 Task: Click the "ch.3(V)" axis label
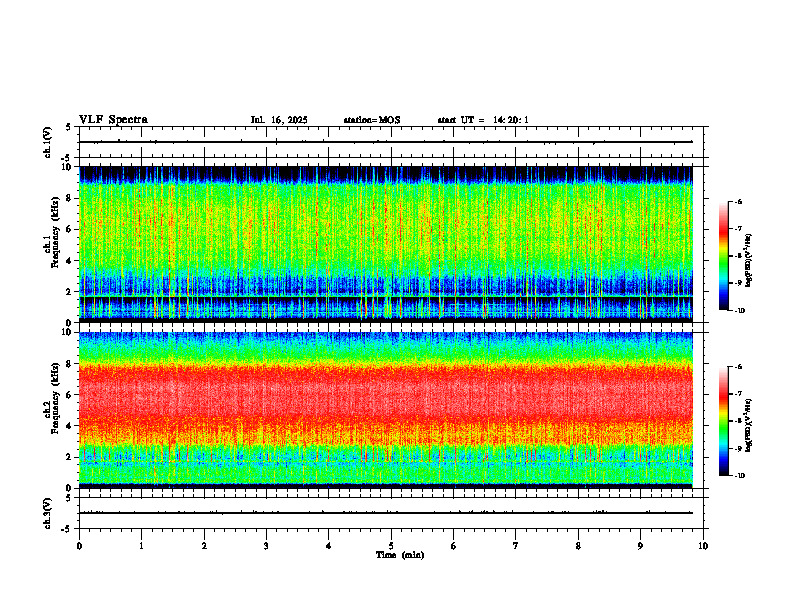[47, 514]
